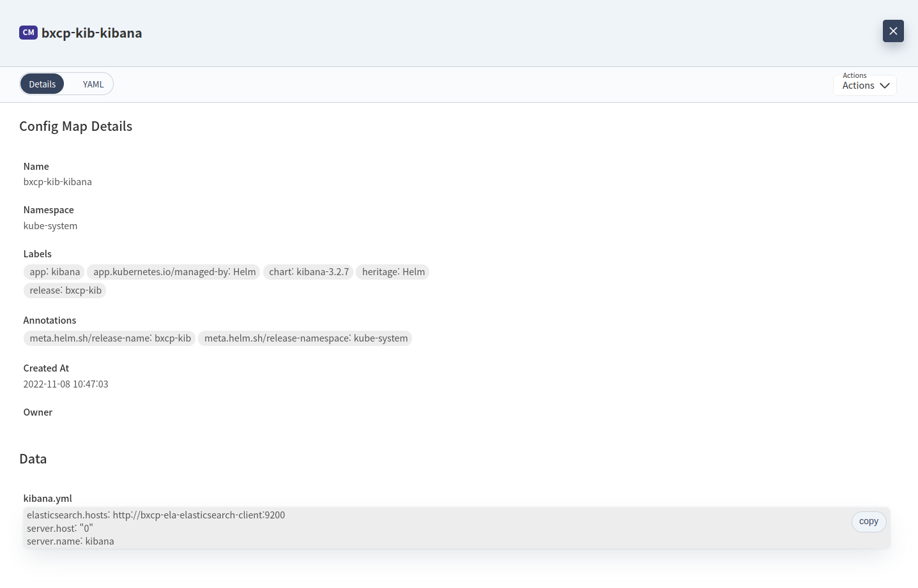Open the Actions dropdown menu
This screenshot has width=918, height=588.
pos(865,85)
